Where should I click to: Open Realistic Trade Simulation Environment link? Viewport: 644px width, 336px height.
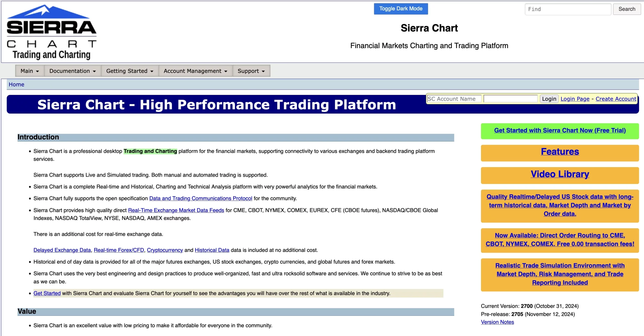pos(560,274)
